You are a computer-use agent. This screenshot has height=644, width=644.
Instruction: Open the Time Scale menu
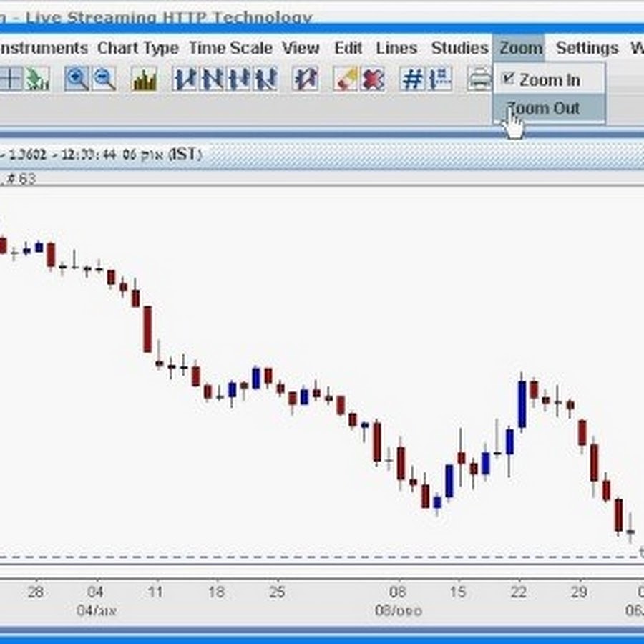click(230, 48)
